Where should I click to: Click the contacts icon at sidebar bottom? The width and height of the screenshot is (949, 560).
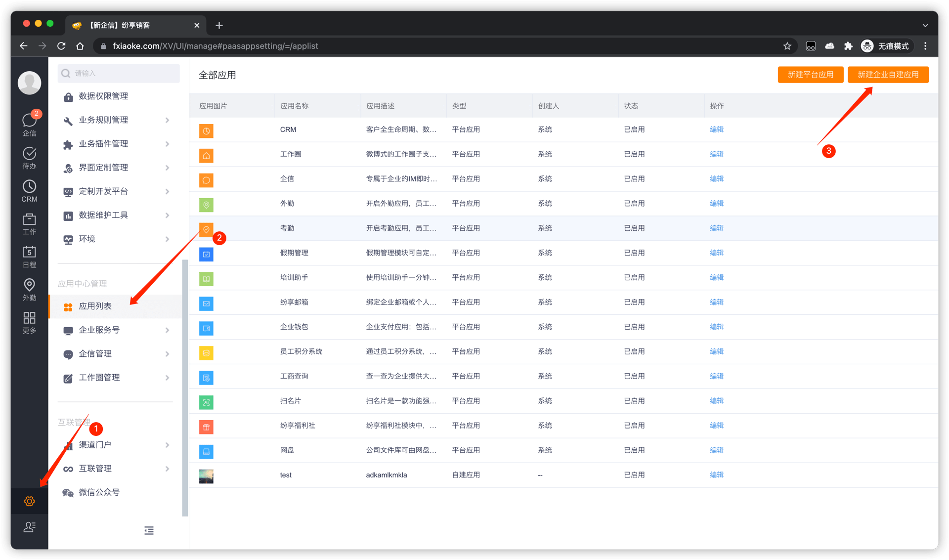[x=29, y=527]
